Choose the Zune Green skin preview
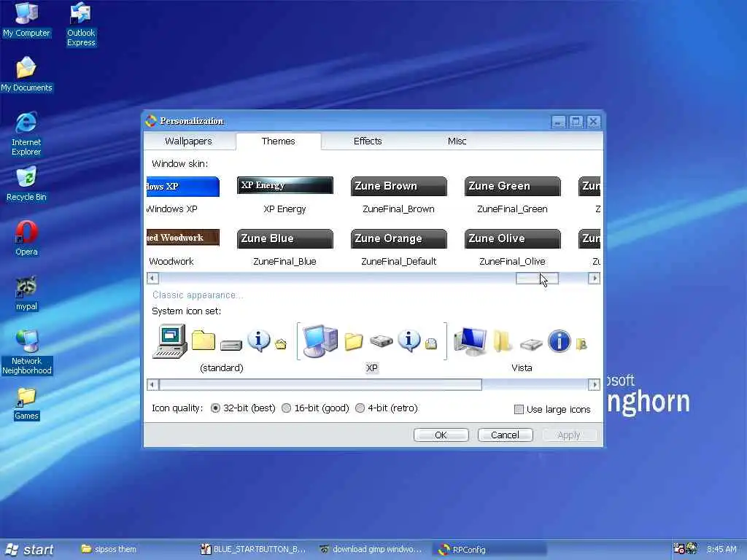The height and width of the screenshot is (560, 747). (513, 186)
